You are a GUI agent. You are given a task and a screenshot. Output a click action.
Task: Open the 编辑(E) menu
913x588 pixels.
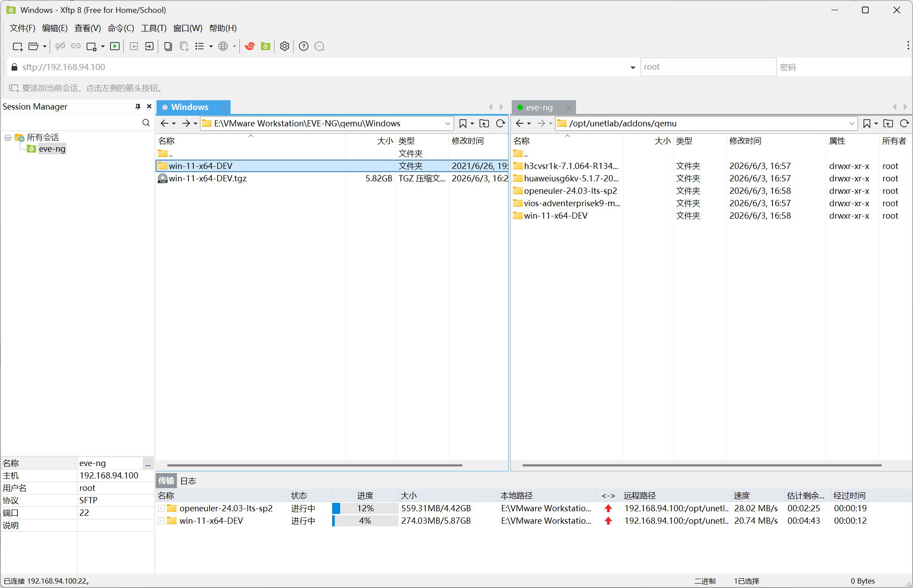pyautogui.click(x=55, y=28)
